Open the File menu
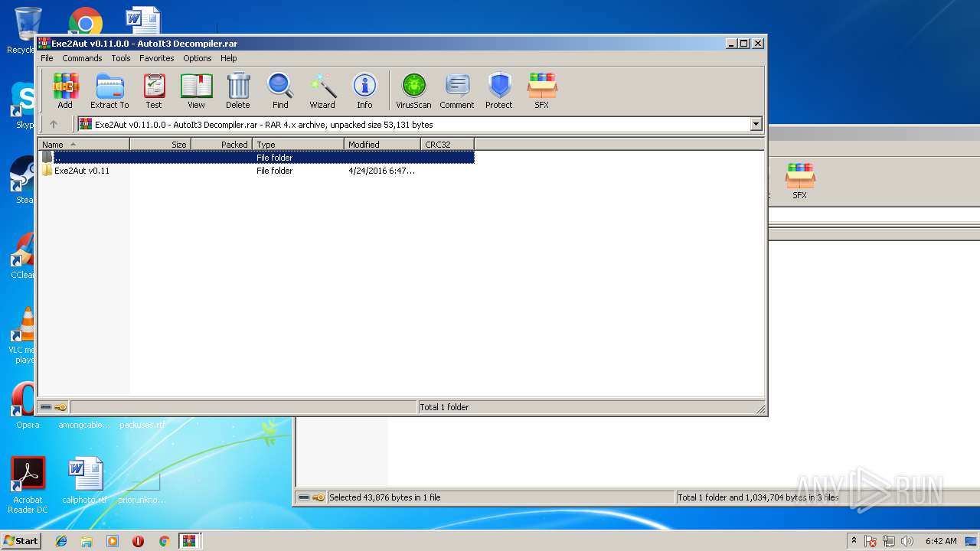980x551 pixels. 47,58
